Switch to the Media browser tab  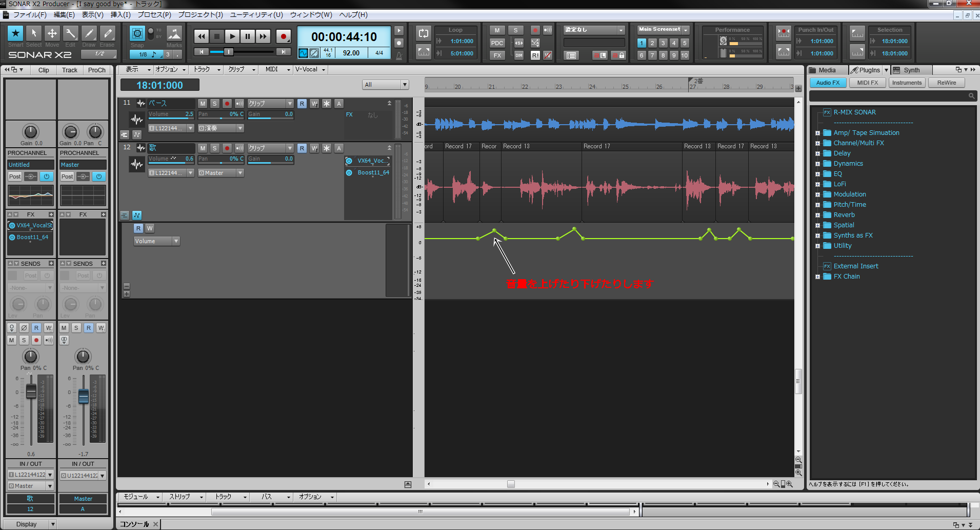tap(827, 70)
